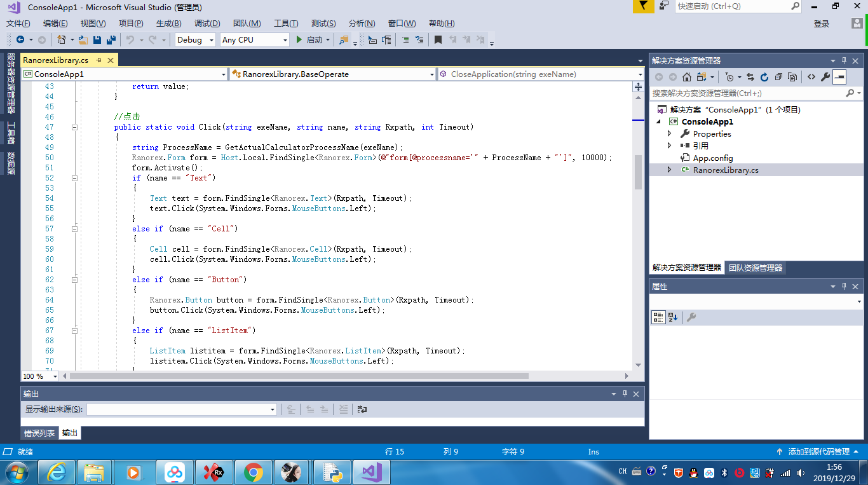The image size is (868, 485).
Task: Switch to the 团队资源管理器 tab
Action: pyautogui.click(x=756, y=268)
